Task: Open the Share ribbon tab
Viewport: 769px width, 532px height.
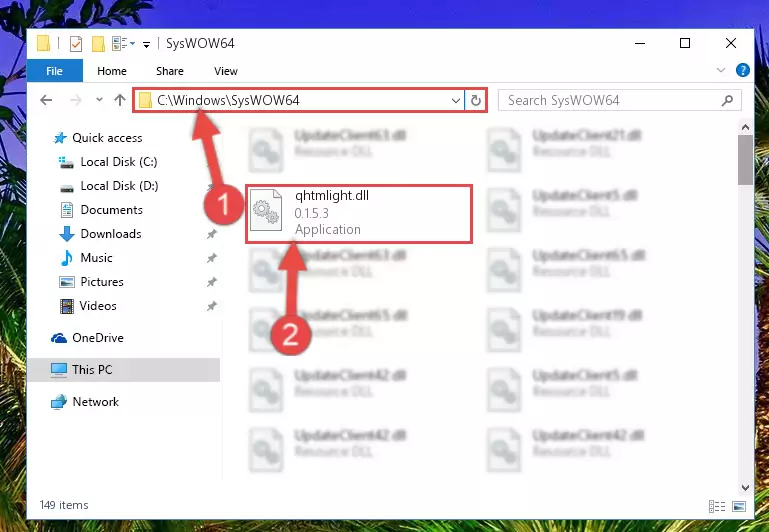Action: pos(170,71)
